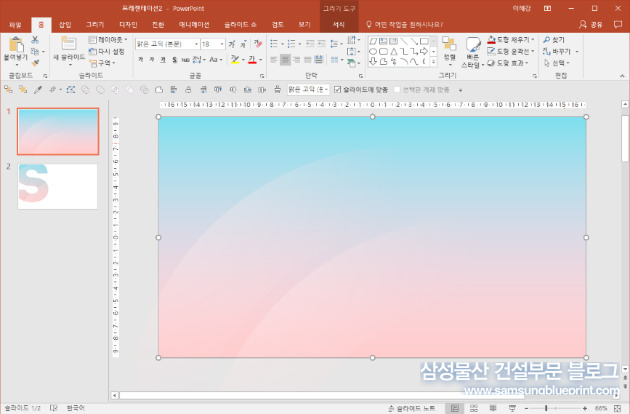Open the Change Case (Aa) dropdown

[215, 59]
